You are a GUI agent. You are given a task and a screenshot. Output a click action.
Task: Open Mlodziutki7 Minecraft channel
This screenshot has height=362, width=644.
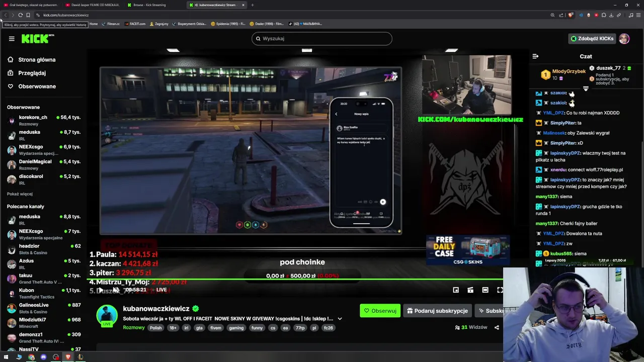click(43, 323)
